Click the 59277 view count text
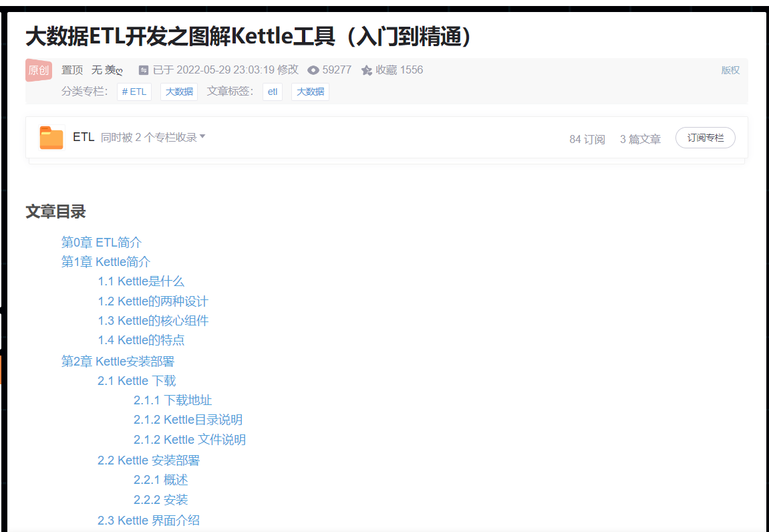The height and width of the screenshot is (532, 769). [337, 70]
